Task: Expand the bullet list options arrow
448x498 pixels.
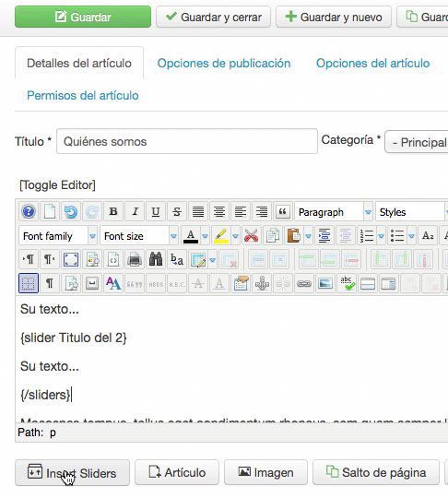Action: pos(411,236)
